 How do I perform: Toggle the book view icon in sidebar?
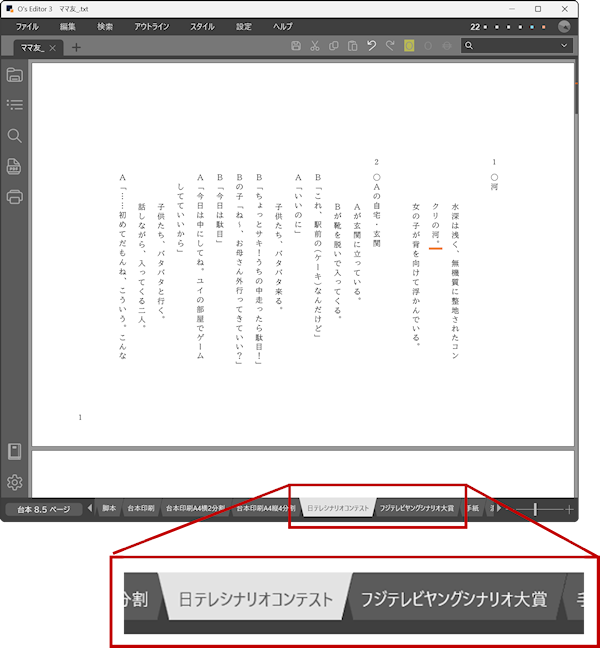[x=15, y=451]
